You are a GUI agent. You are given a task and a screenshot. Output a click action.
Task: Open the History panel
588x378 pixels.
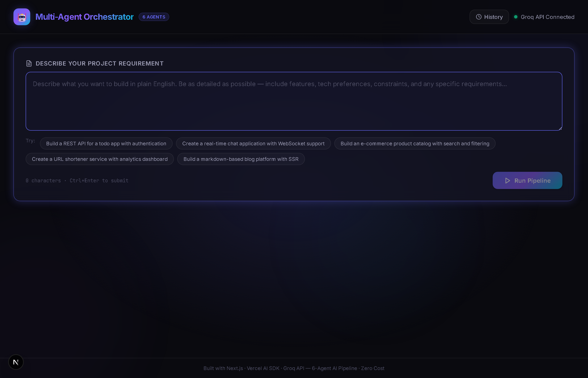click(x=489, y=17)
